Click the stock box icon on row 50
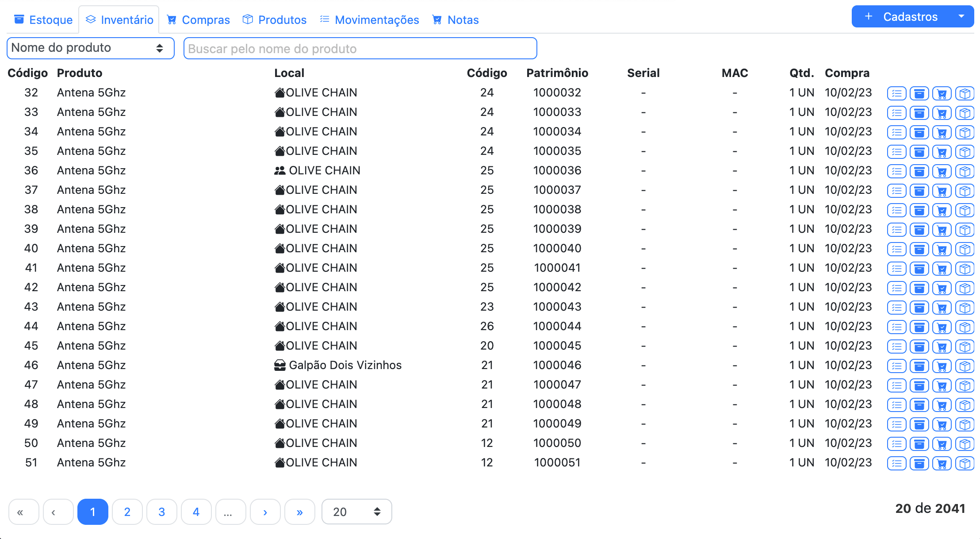Viewport: 980px width, 539px height. 919,444
